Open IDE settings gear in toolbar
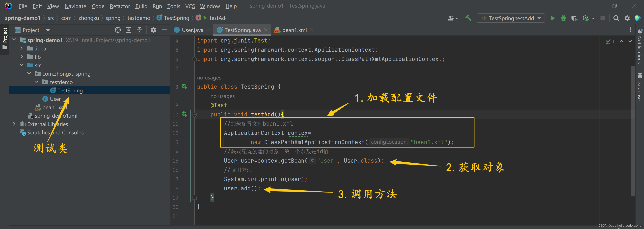Image resolution: width=644 pixels, height=229 pixels. (627, 18)
